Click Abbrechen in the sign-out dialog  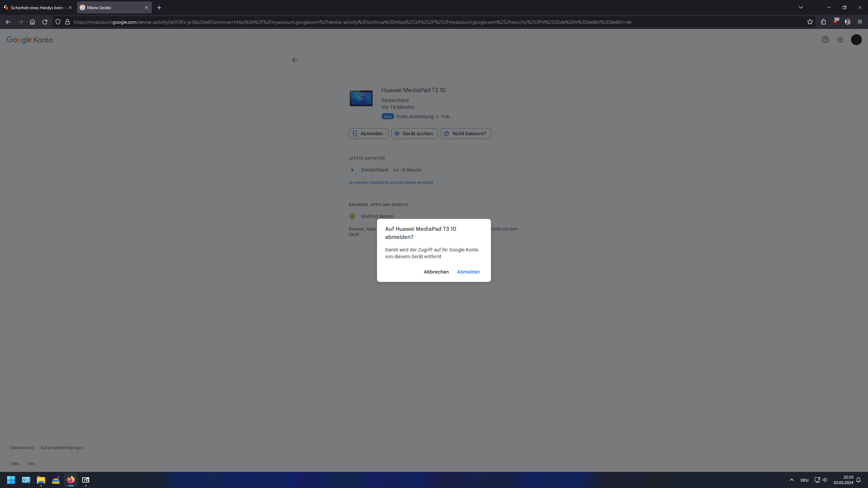coord(436,272)
